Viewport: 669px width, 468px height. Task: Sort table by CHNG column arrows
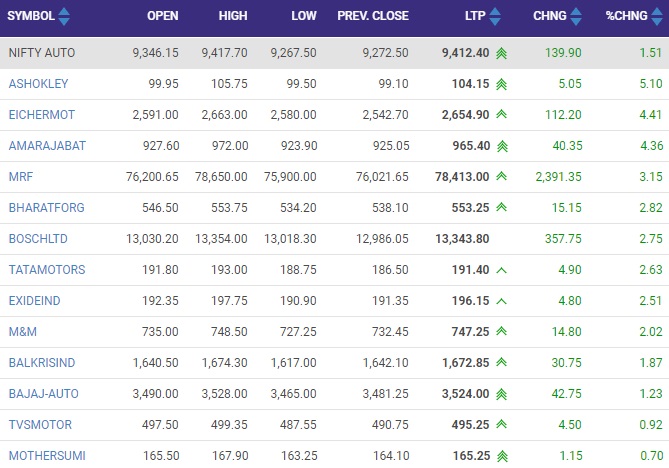[576, 16]
